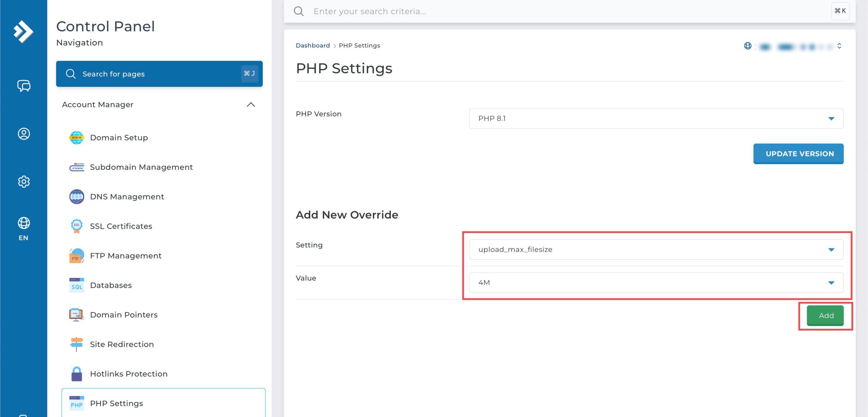Open Domain Setup from navigation
868x417 pixels.
[x=119, y=137]
